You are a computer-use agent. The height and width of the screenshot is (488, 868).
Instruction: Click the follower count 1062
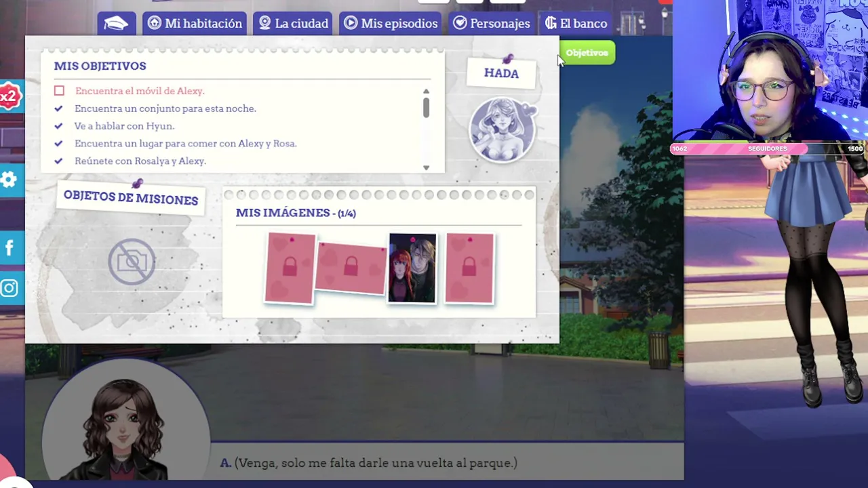[679, 149]
